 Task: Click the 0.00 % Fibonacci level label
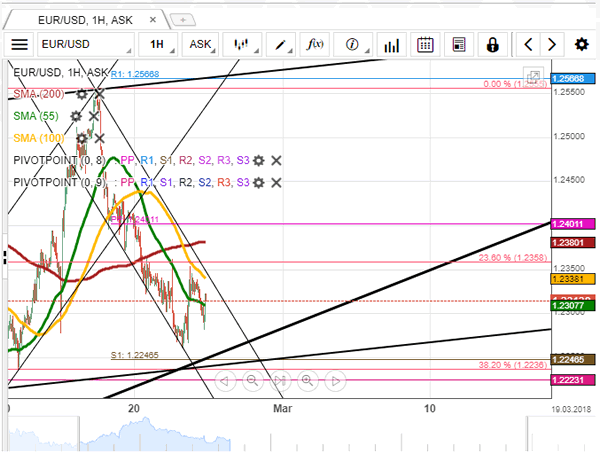pos(515,84)
